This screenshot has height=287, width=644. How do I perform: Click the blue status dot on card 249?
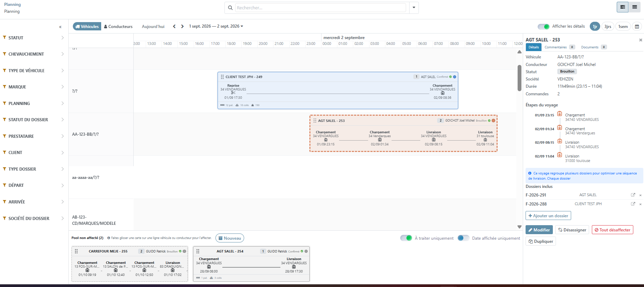454,77
